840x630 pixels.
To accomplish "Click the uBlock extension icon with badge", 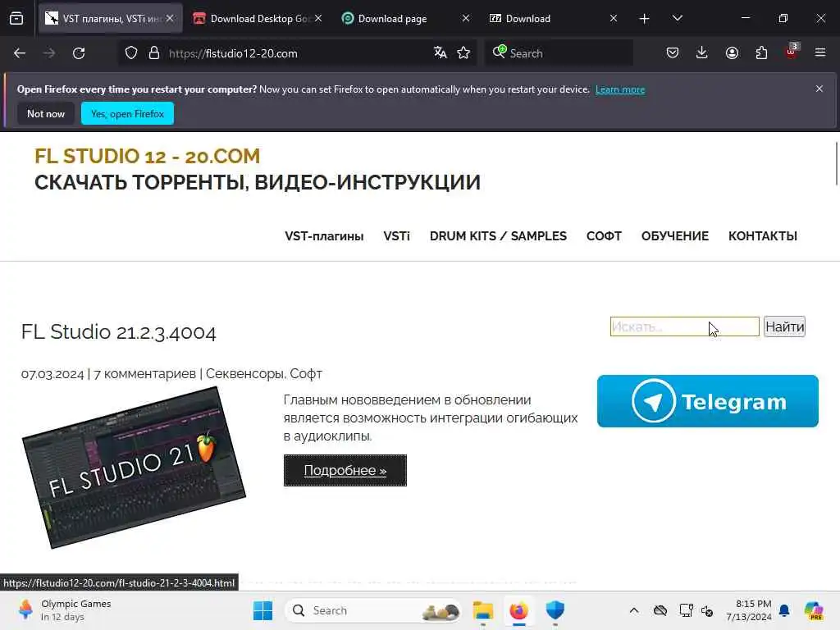I will click(792, 52).
